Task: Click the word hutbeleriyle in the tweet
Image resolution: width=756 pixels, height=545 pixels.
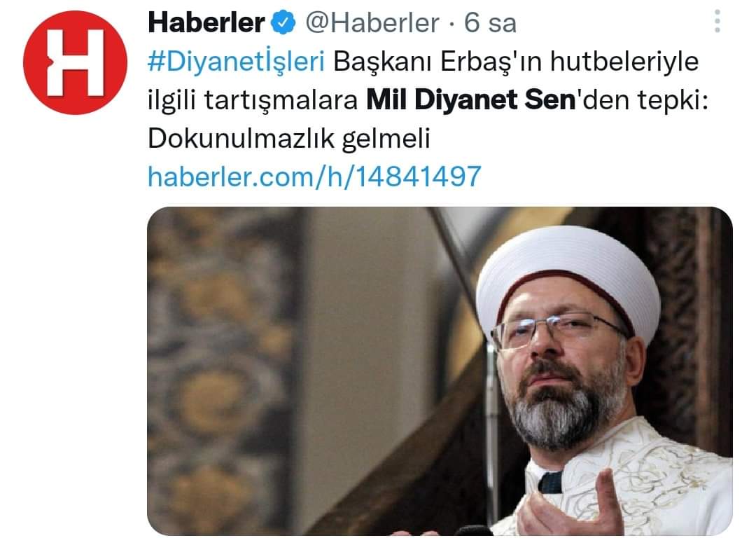Action: (x=624, y=62)
